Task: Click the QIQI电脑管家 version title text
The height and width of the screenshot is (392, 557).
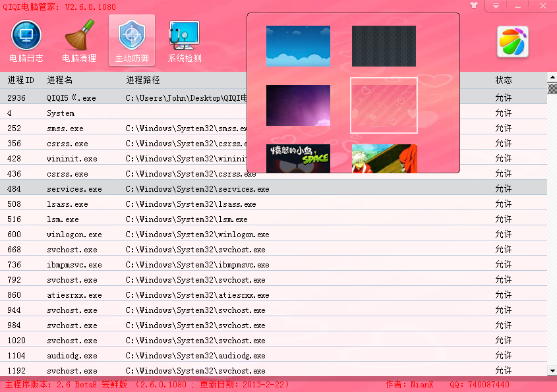Action: click(59, 7)
